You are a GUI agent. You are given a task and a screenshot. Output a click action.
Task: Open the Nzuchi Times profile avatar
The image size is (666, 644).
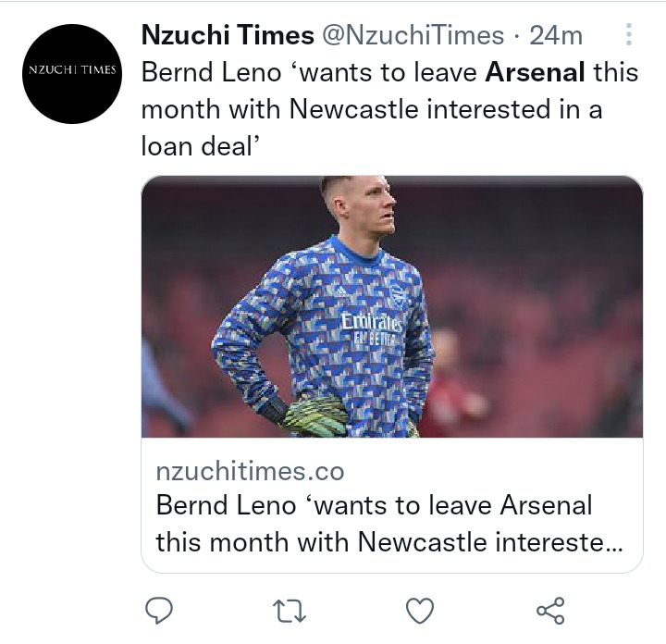click(72, 74)
